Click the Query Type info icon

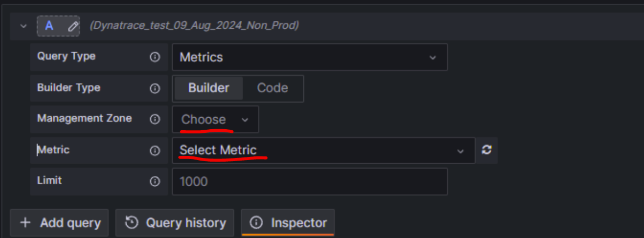[x=155, y=57]
